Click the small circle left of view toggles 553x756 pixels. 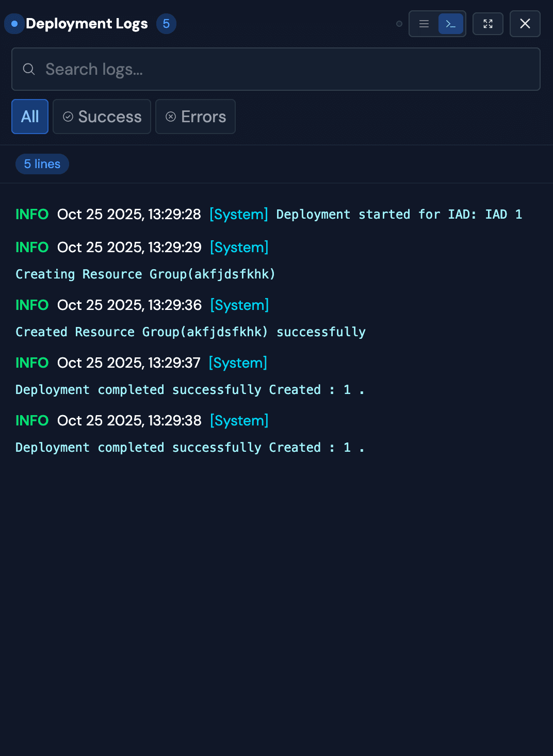[398, 24]
